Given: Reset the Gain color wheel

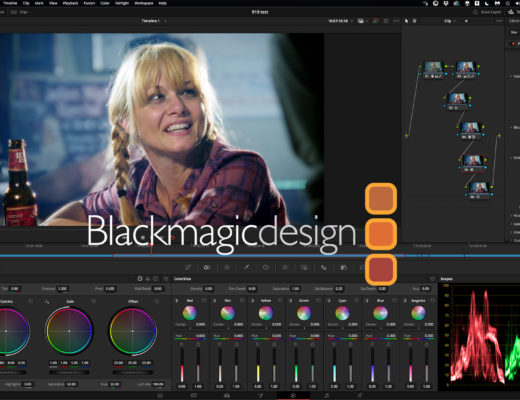Looking at the screenshot, I should (x=94, y=301).
